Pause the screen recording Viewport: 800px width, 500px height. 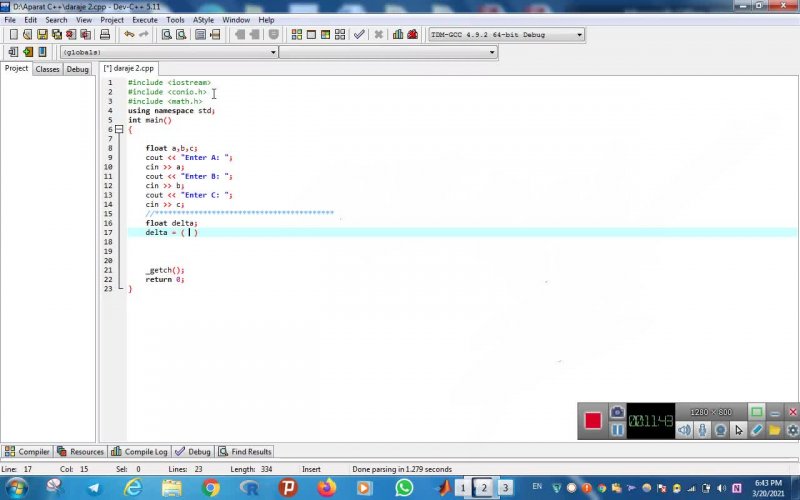coord(617,430)
